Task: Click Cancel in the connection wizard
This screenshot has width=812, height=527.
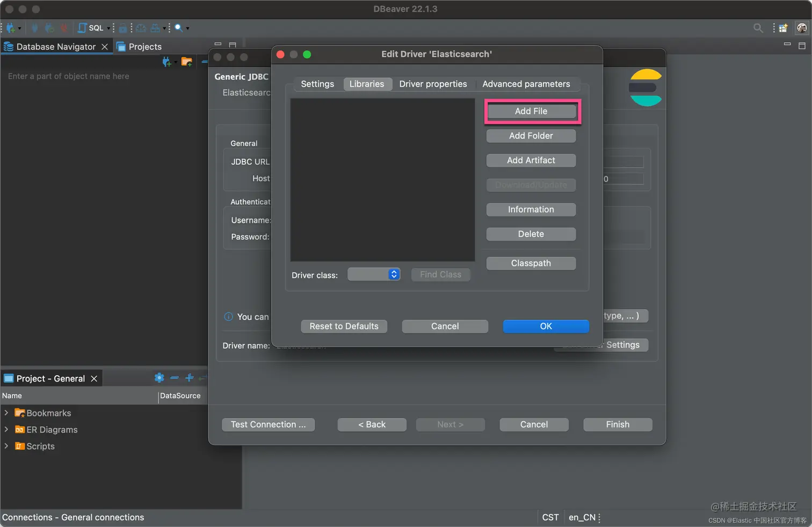Action: pyautogui.click(x=534, y=424)
